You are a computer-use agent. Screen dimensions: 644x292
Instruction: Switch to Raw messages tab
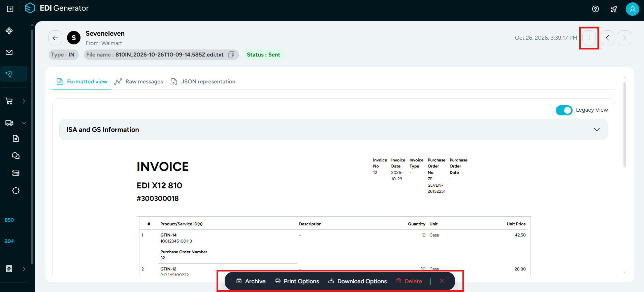(139, 81)
